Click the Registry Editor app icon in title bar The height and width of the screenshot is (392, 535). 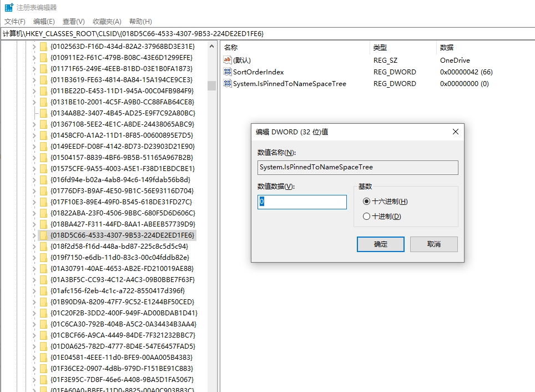pos(9,8)
